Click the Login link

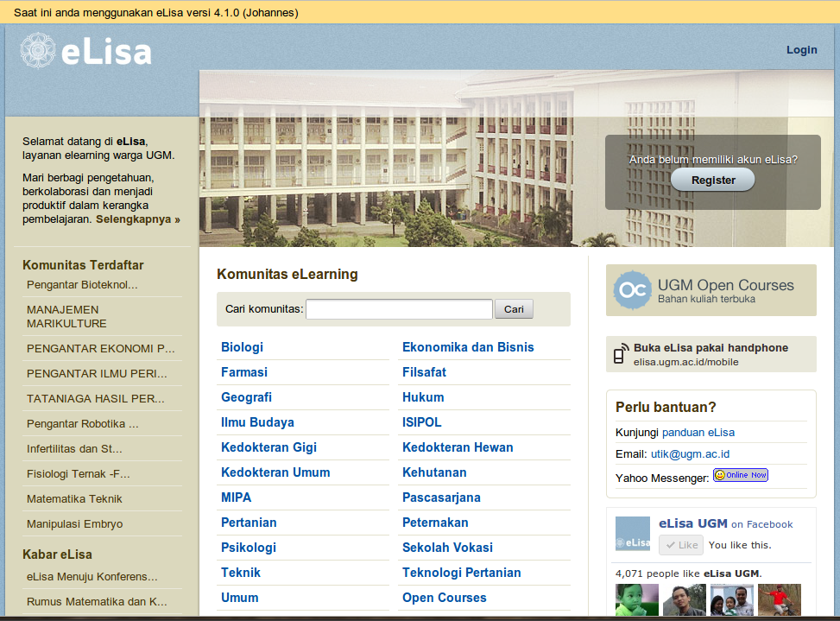coord(801,50)
